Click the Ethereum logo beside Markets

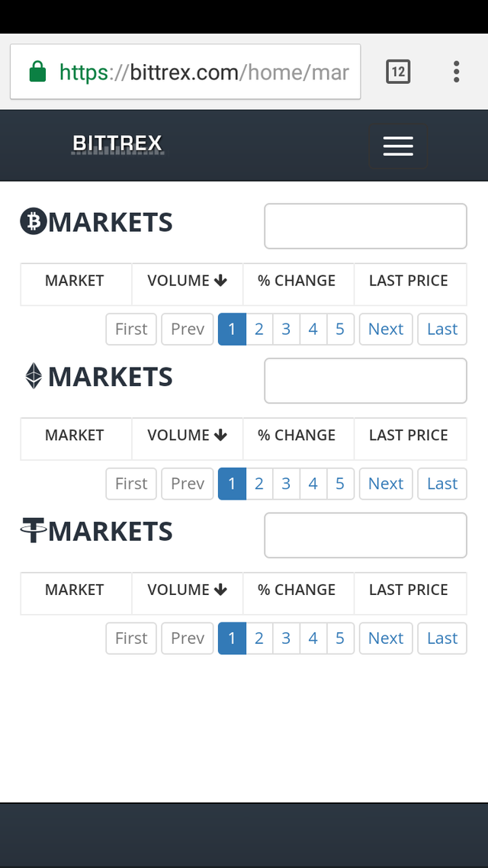pyautogui.click(x=34, y=376)
